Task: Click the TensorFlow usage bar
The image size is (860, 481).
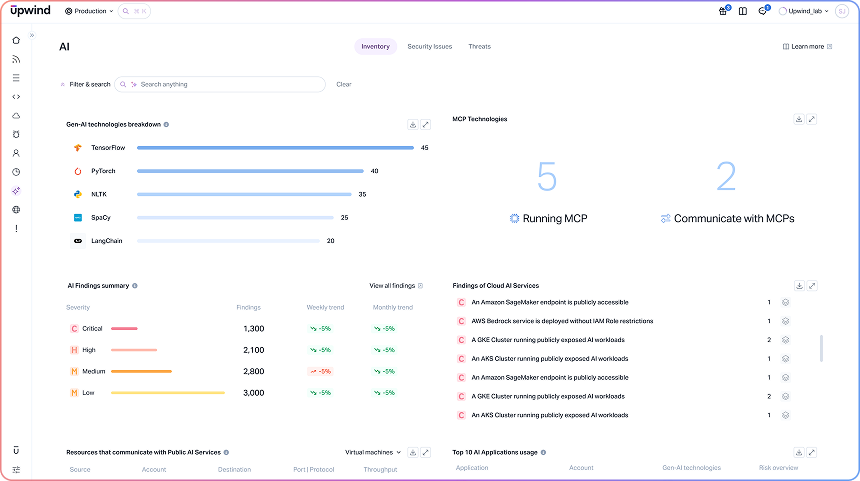Action: click(275, 148)
